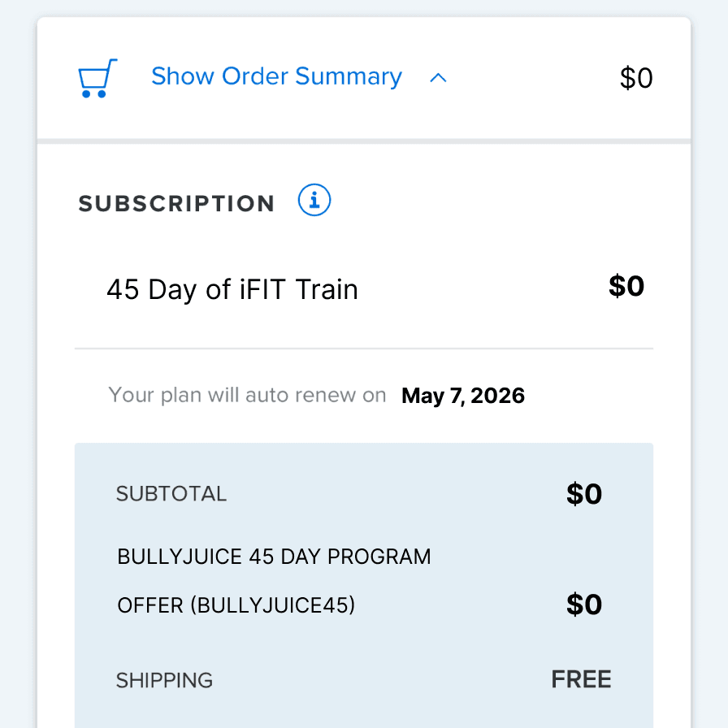The image size is (728, 728).
Task: Click the SHIPPING label
Action: click(164, 681)
